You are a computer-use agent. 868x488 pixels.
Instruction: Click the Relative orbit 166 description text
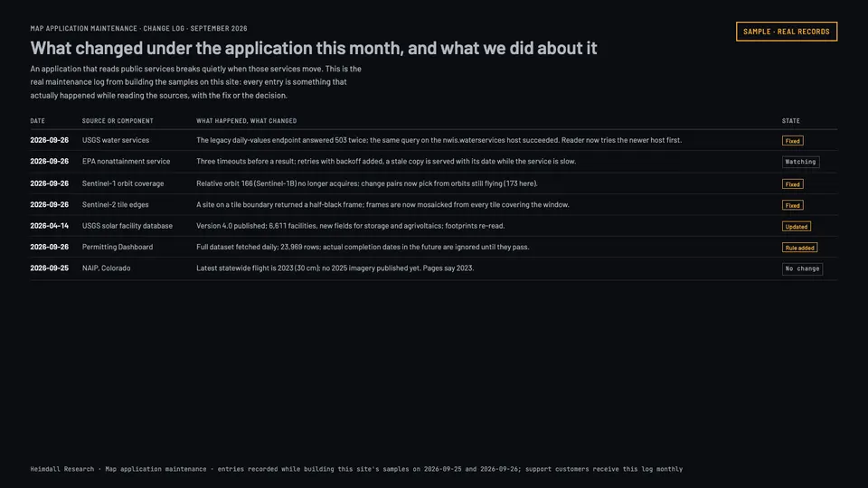pyautogui.click(x=366, y=183)
